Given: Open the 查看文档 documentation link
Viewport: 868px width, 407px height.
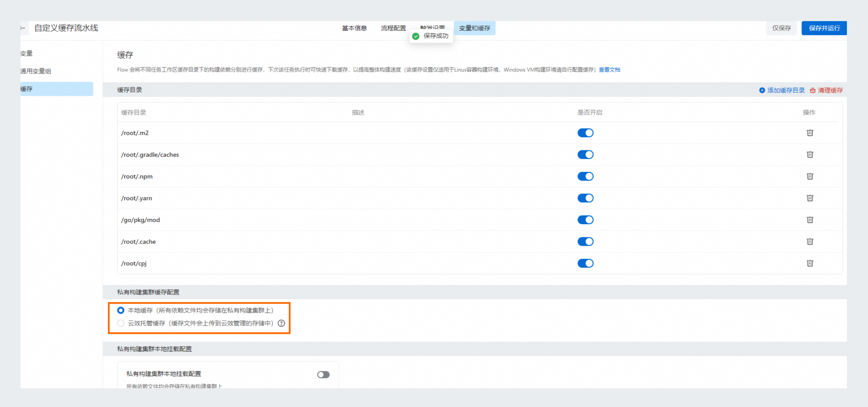Looking at the screenshot, I should tap(609, 70).
